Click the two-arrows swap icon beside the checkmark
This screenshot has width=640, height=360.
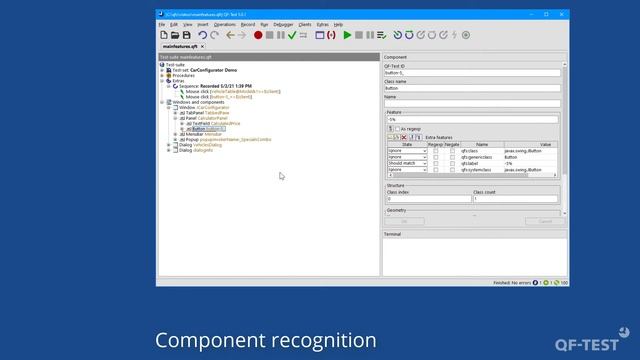click(x=303, y=35)
